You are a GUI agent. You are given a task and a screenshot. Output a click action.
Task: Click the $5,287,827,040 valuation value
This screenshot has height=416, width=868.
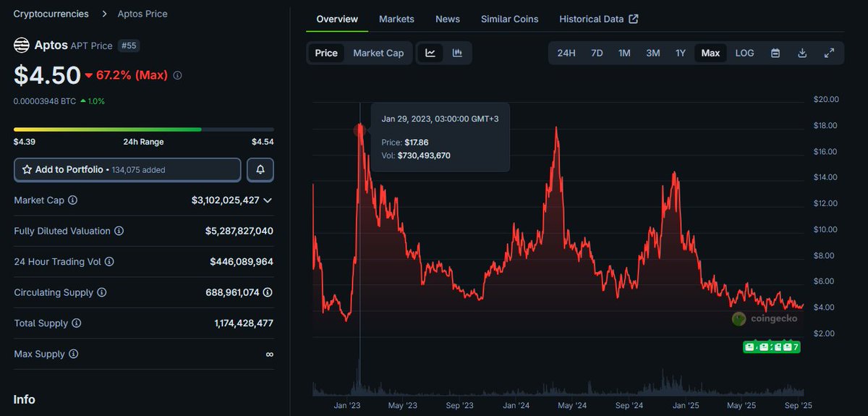[239, 232]
